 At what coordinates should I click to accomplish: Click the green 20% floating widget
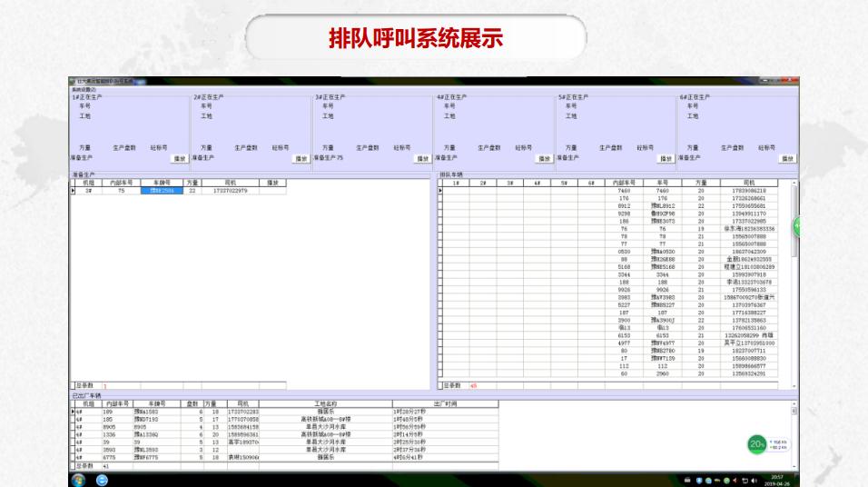[x=756, y=444]
